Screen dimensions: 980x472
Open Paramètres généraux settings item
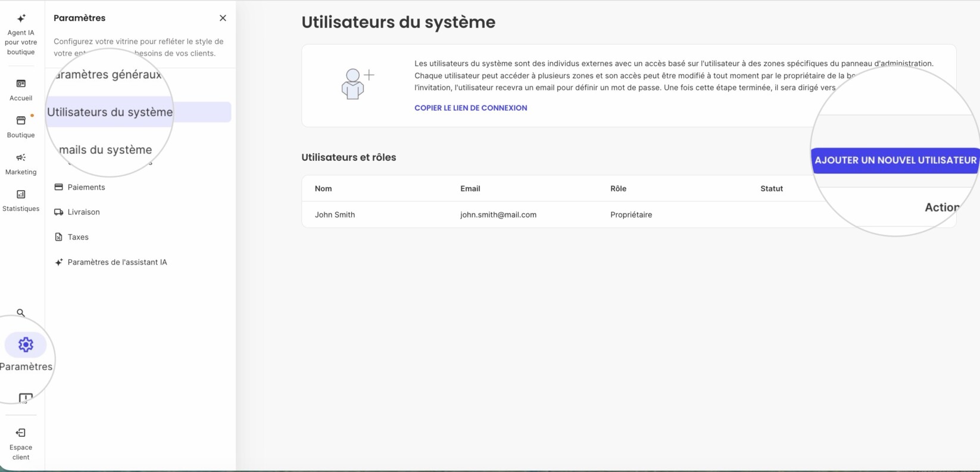109,74
